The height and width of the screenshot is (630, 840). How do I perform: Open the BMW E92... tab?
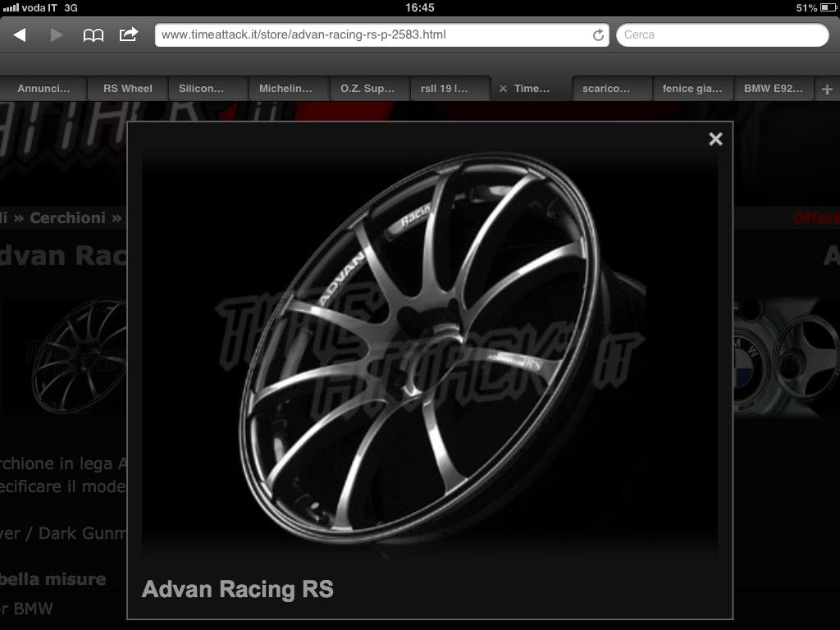pos(773,89)
